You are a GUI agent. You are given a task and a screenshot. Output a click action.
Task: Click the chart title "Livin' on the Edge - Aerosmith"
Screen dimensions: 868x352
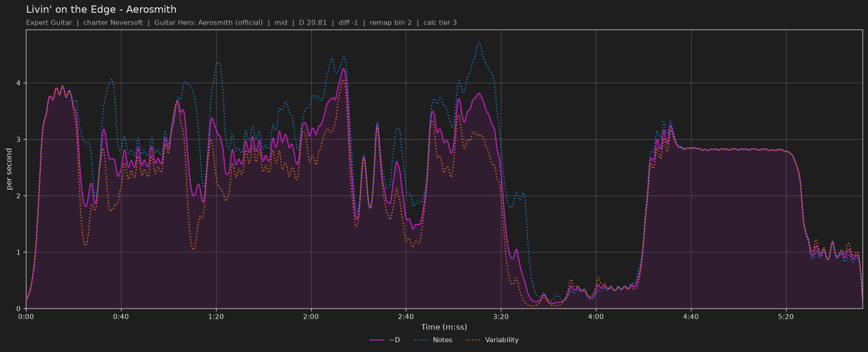pyautogui.click(x=101, y=9)
